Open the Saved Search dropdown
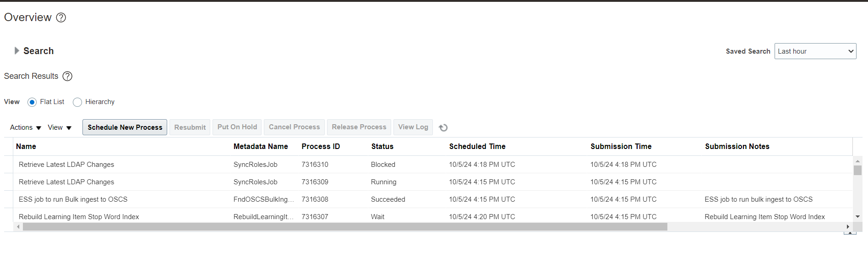This screenshot has width=868, height=259. pos(815,51)
